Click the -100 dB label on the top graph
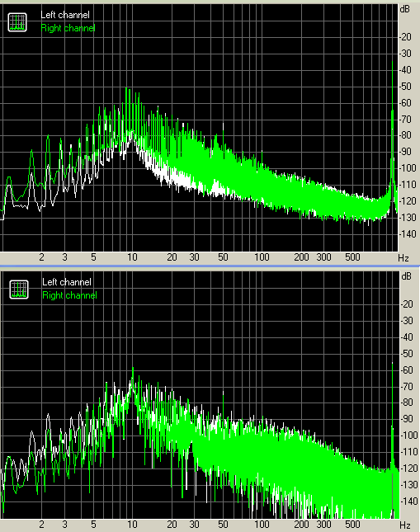 coord(408,168)
